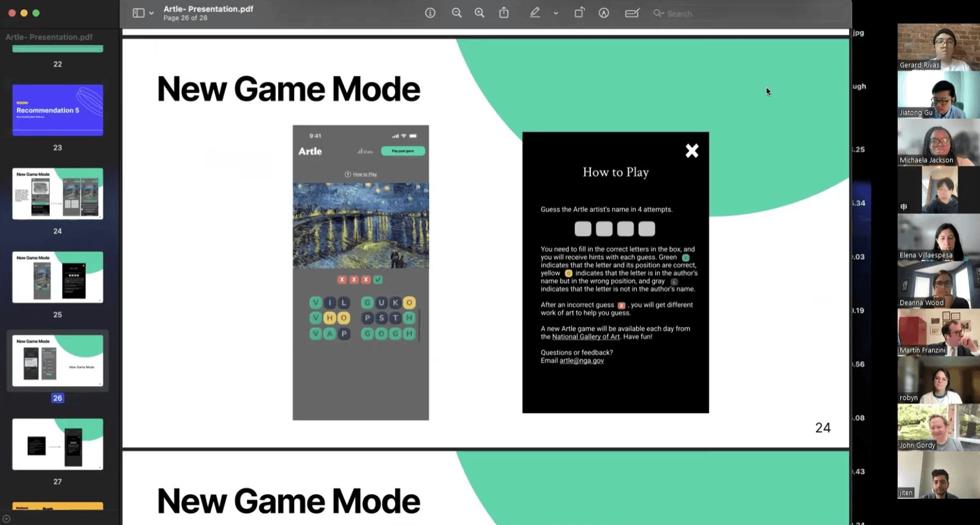The width and height of the screenshot is (980, 525).
Task: Click the T letter tile
Action: pos(395,318)
